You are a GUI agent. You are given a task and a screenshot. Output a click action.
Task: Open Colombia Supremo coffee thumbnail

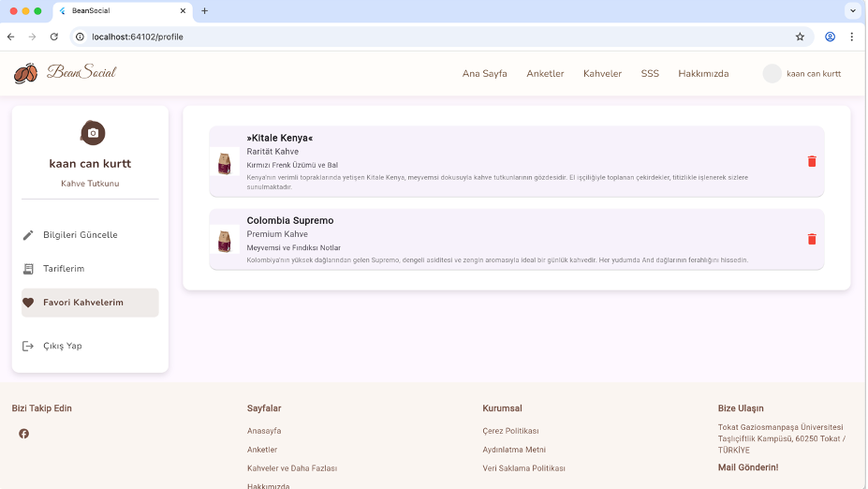pos(224,241)
